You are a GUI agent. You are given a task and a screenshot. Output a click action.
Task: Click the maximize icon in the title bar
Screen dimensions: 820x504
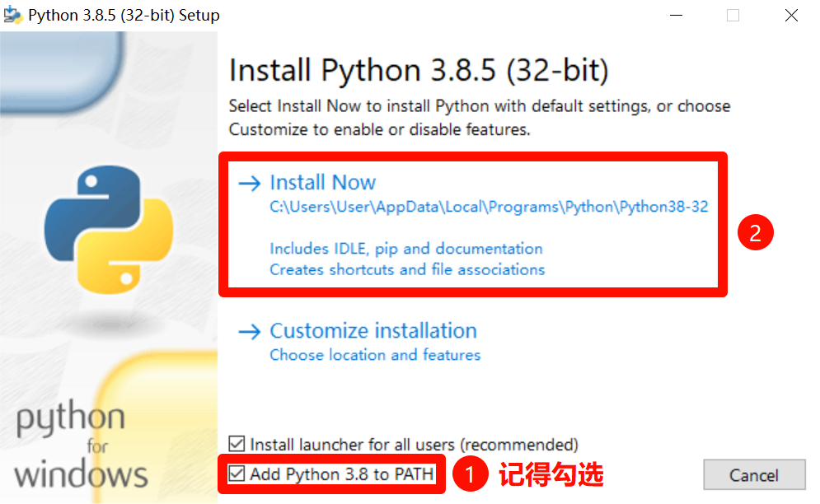[733, 15]
